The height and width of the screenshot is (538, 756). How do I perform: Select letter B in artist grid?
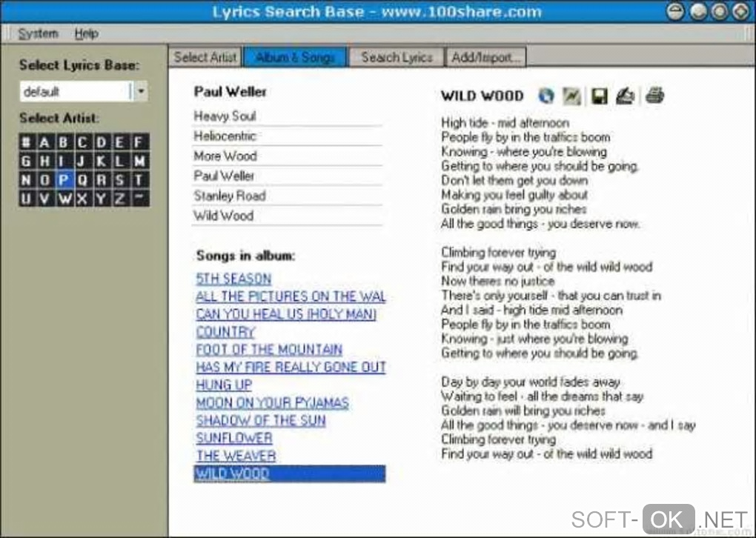click(64, 142)
